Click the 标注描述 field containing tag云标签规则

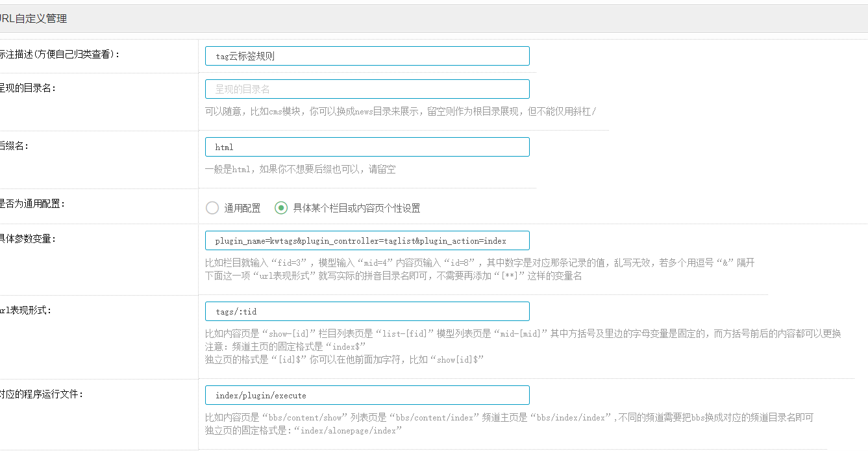(x=367, y=56)
